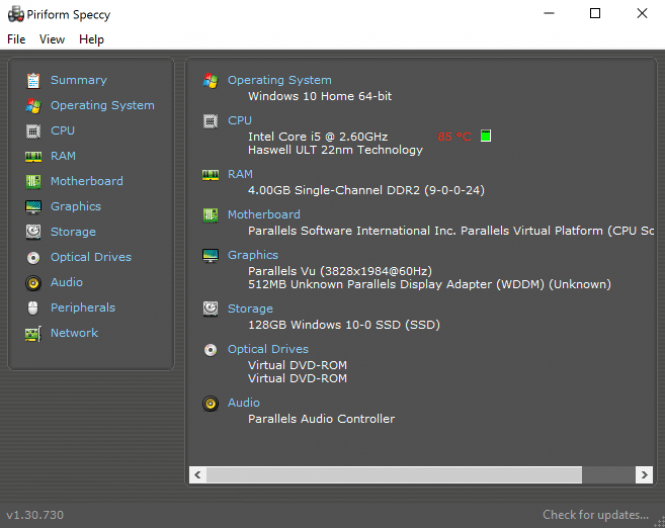Select Summary in the sidebar

click(78, 80)
